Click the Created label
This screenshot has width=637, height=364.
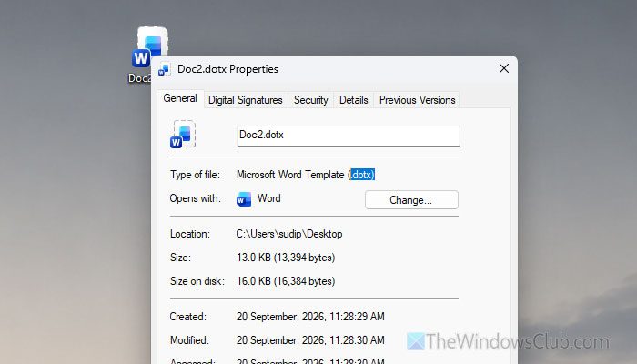(187, 317)
